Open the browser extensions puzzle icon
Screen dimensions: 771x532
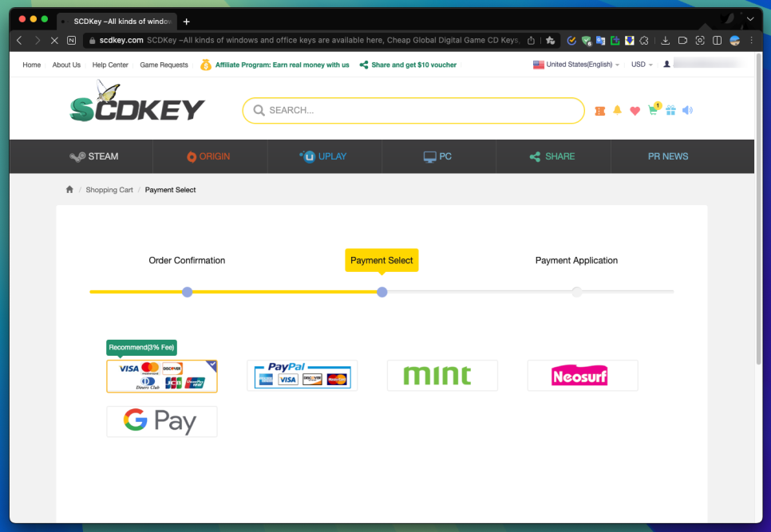coord(644,41)
